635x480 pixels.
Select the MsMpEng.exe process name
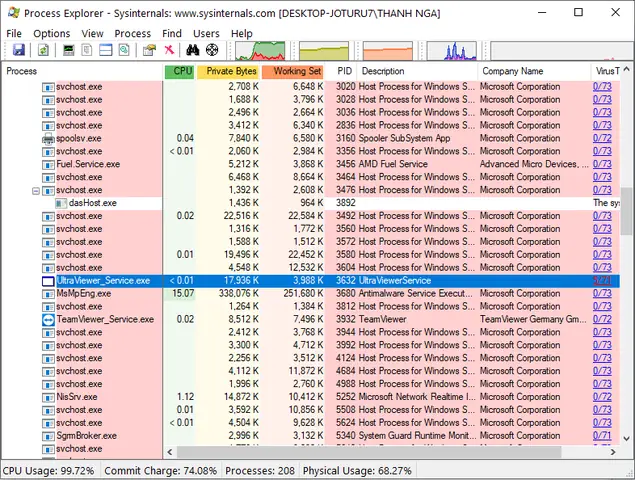point(84,294)
